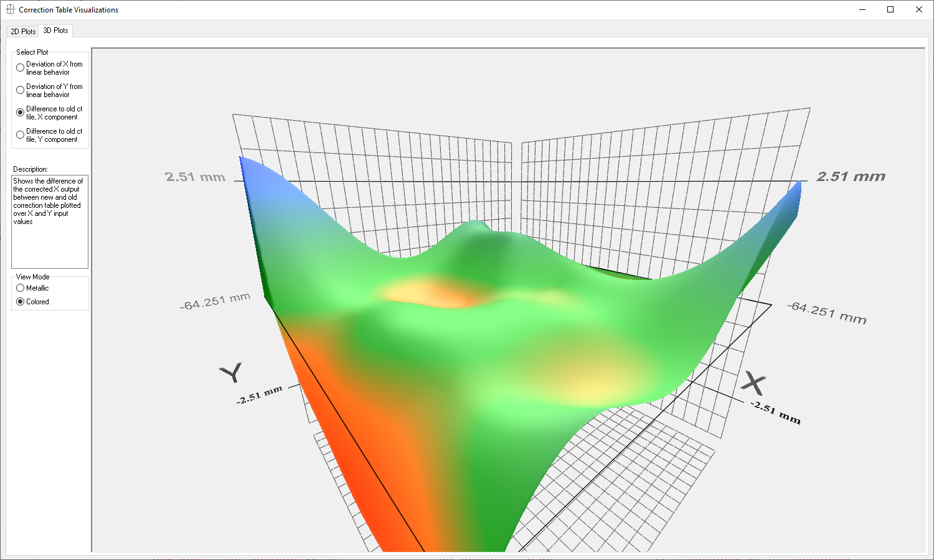Image resolution: width=934 pixels, height=560 pixels.
Task: Click the bold italic 2.51 mm label on right
Action: 851,177
